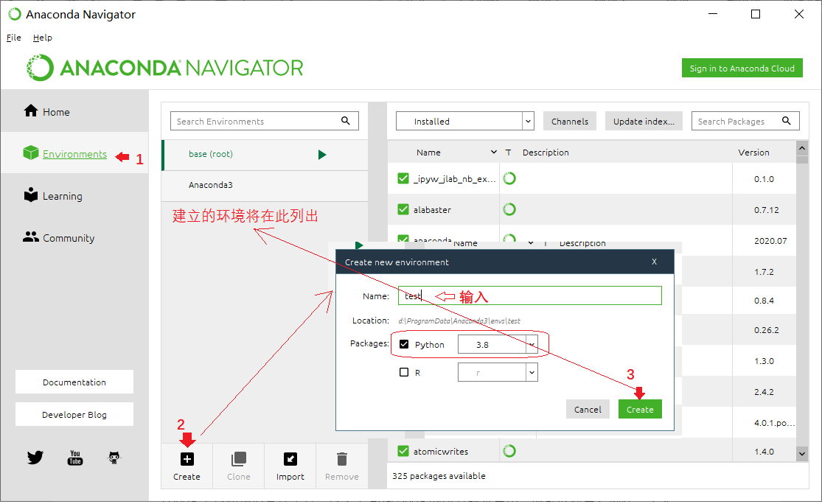
Task: Open the GitHub icon link
Action: 114,458
